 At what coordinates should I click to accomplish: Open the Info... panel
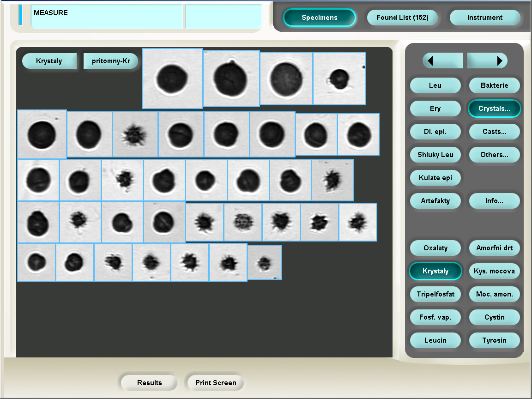[x=494, y=201]
